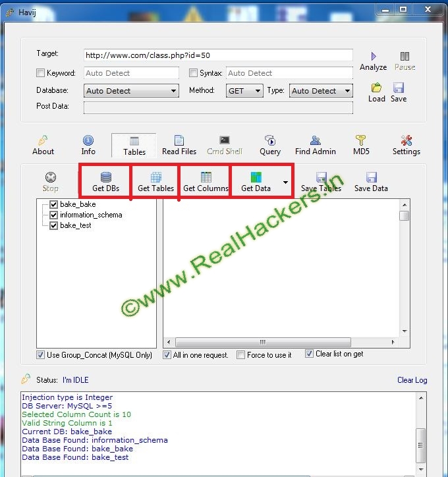Click log line Data Base Found: information_schema
448x477 pixels.
click(95, 440)
